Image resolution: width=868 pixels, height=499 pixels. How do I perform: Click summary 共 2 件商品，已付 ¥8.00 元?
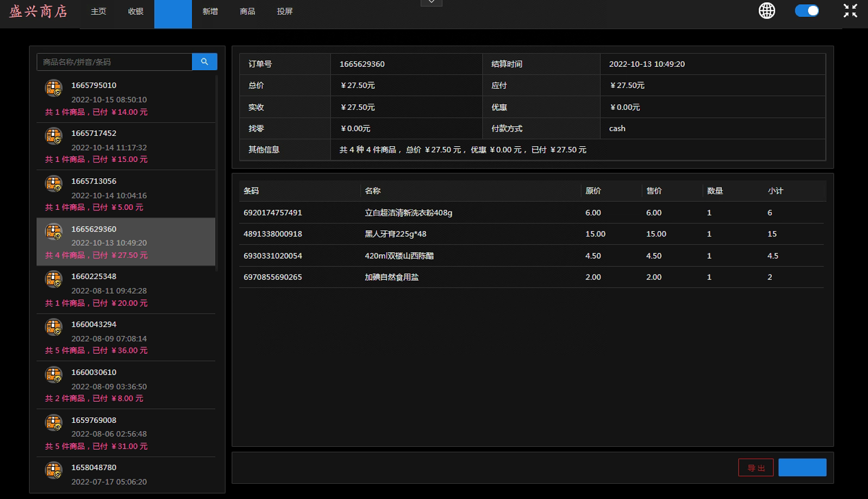click(94, 398)
